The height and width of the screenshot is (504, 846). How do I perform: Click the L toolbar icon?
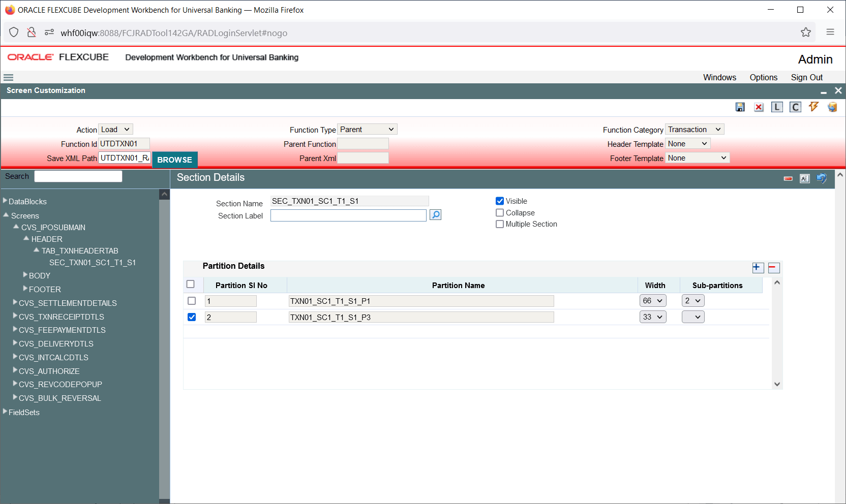tap(777, 107)
